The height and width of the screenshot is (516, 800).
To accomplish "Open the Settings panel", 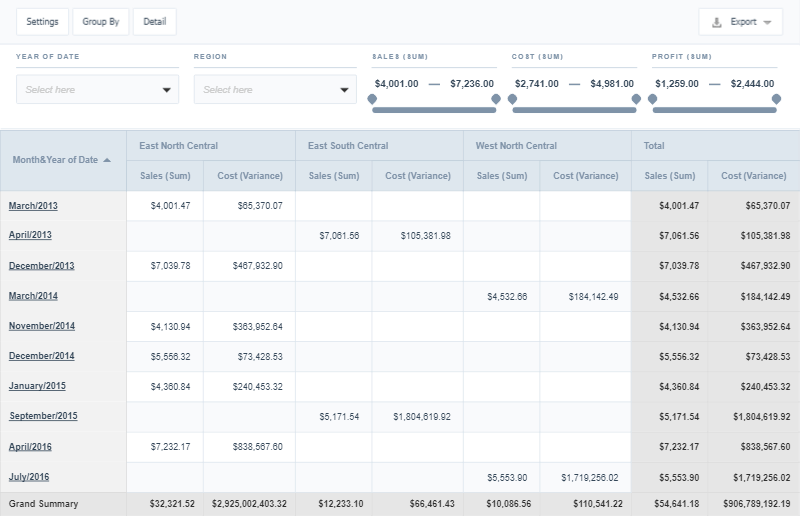I will 42,22.
